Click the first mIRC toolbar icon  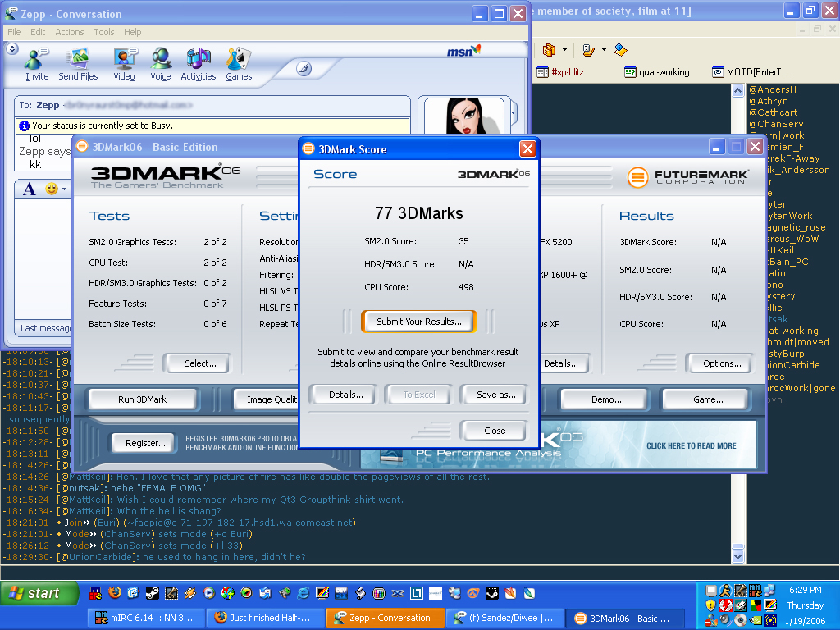tap(549, 50)
